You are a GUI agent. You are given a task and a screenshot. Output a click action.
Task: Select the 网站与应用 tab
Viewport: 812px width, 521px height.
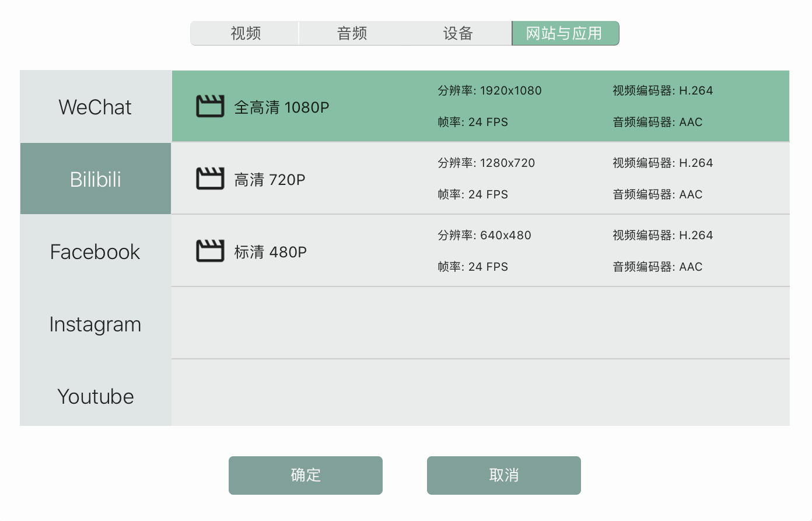click(x=565, y=33)
